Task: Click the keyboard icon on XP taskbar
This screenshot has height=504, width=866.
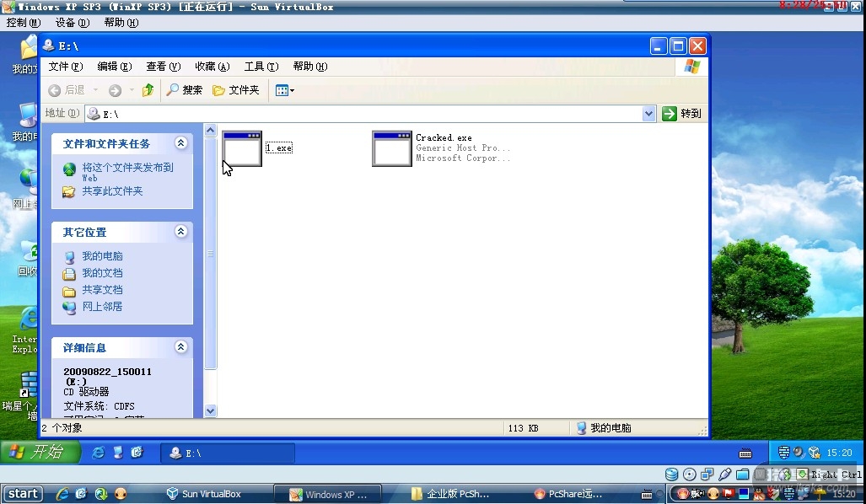Action: [x=745, y=453]
